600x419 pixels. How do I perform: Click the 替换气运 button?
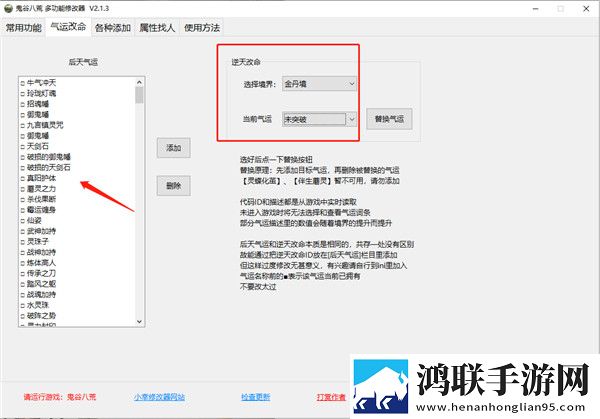389,119
